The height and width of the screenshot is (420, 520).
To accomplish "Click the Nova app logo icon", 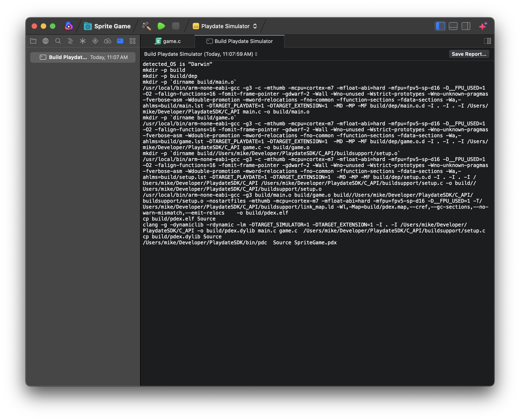I will [68, 26].
